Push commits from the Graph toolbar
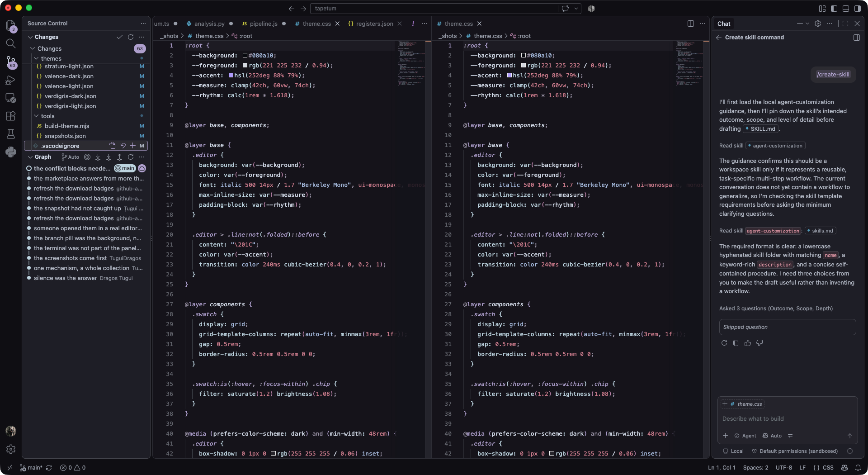This screenshot has width=868, height=475. 119,157
